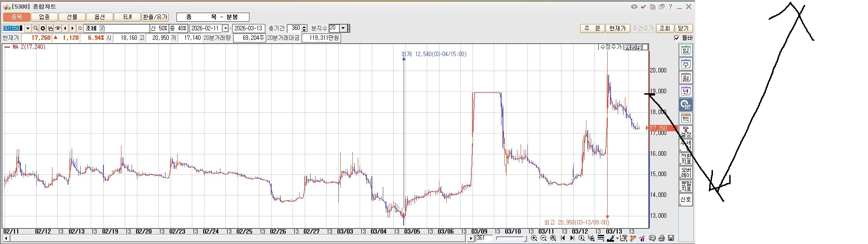
Task: Switch to weekly chart (주) icon
Action: (685, 64)
